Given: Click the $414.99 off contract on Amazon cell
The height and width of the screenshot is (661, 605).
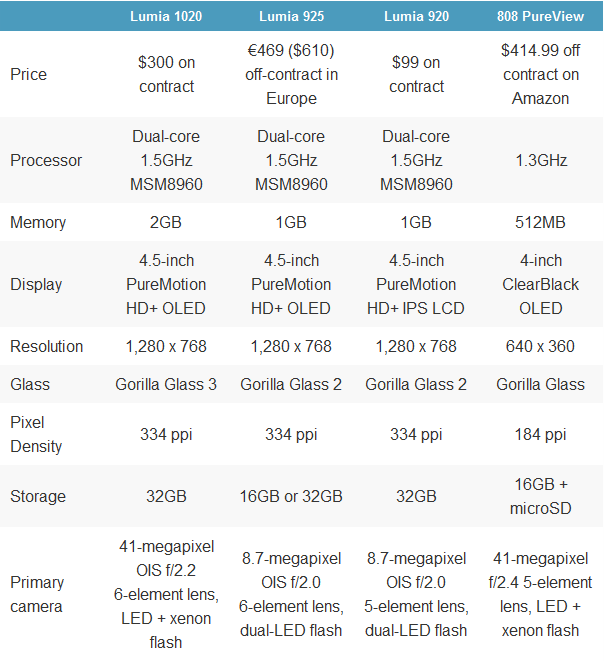Looking at the screenshot, I should 540,75.
